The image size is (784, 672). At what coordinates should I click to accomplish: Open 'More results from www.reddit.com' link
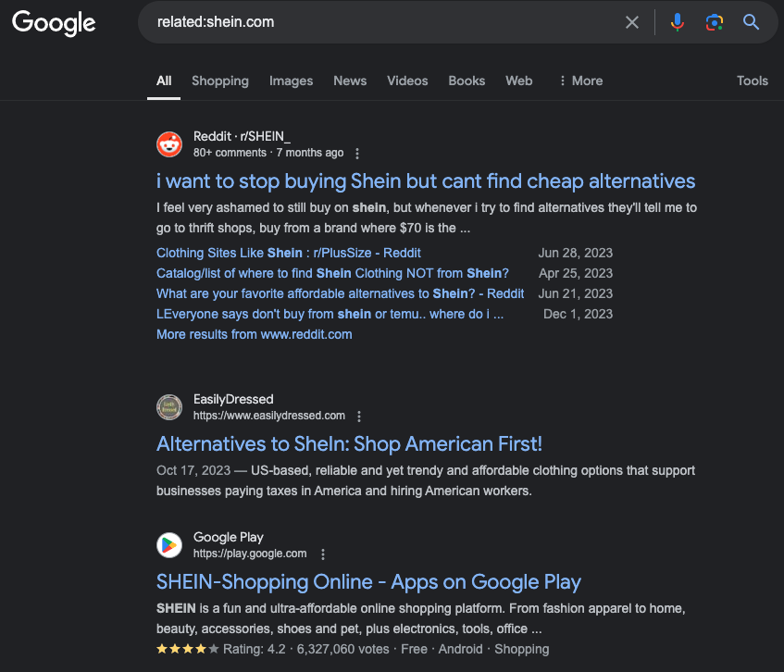254,334
